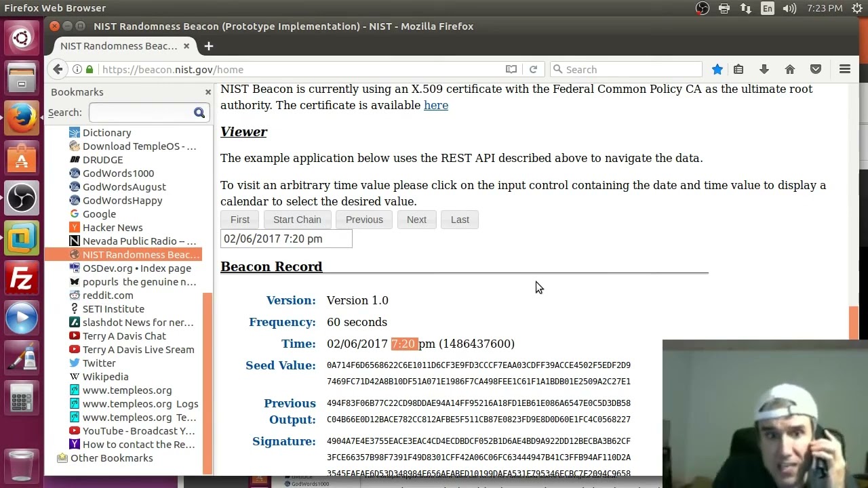
Task: Click the bookmark star for this page
Action: point(717,69)
